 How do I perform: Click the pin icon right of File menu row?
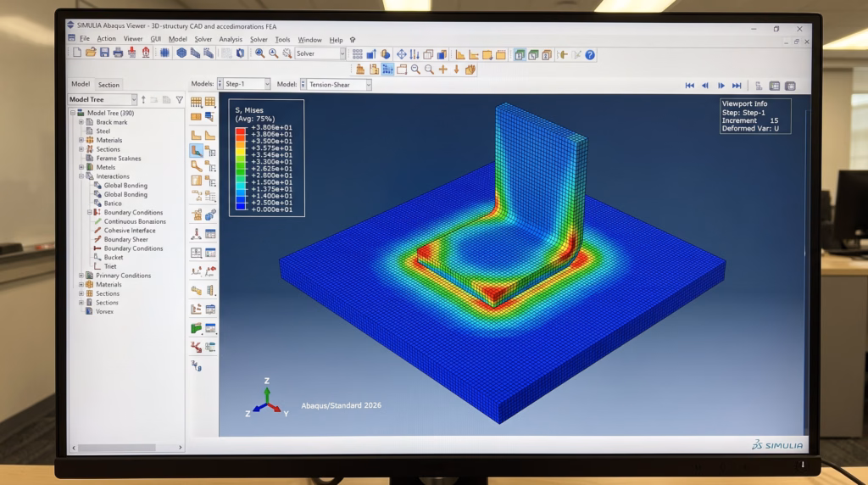[x=353, y=40]
